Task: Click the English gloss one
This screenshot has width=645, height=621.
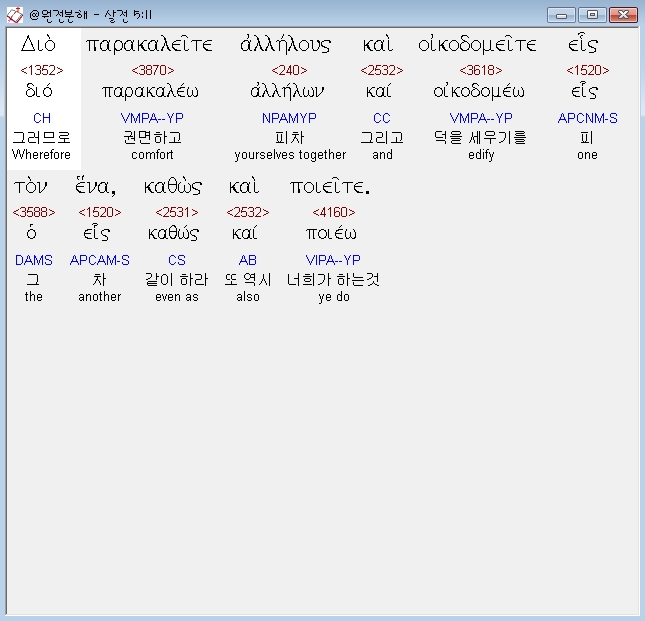Action: [x=587, y=155]
